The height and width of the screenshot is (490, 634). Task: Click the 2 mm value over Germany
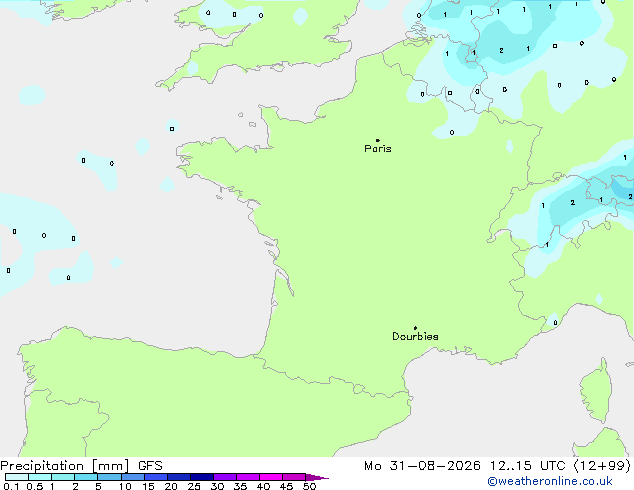pos(501,51)
